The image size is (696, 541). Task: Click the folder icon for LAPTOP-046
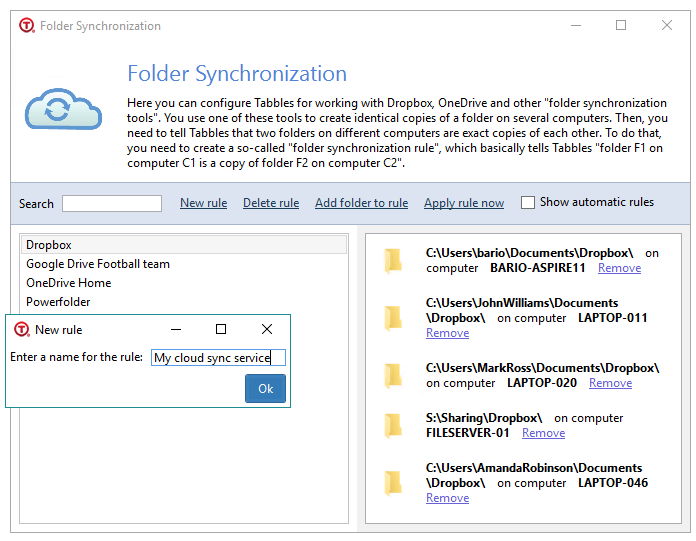393,483
